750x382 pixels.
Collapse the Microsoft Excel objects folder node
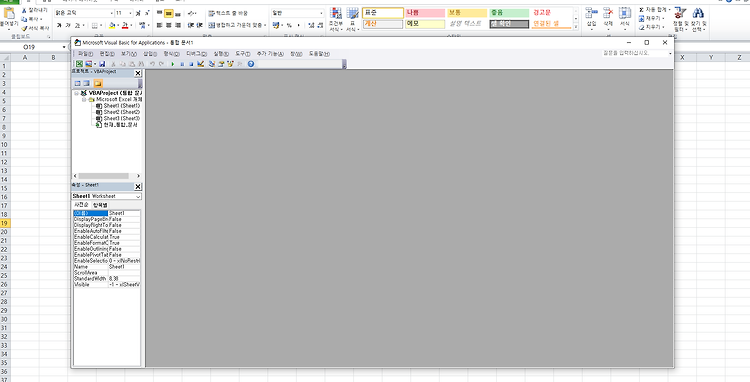pyautogui.click(x=83, y=99)
